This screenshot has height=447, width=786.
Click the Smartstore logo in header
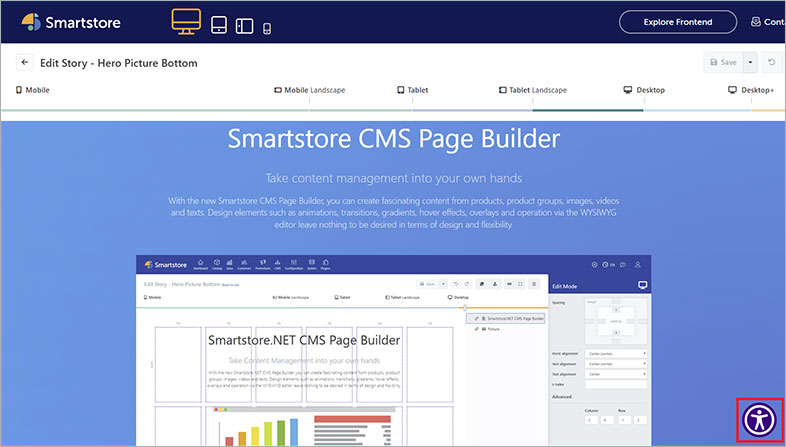tap(71, 22)
